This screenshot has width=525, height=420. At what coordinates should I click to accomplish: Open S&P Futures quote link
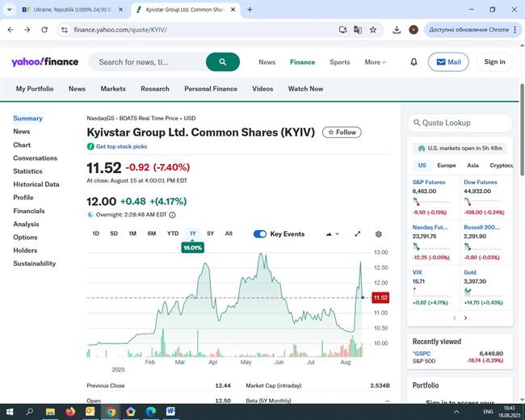click(429, 183)
